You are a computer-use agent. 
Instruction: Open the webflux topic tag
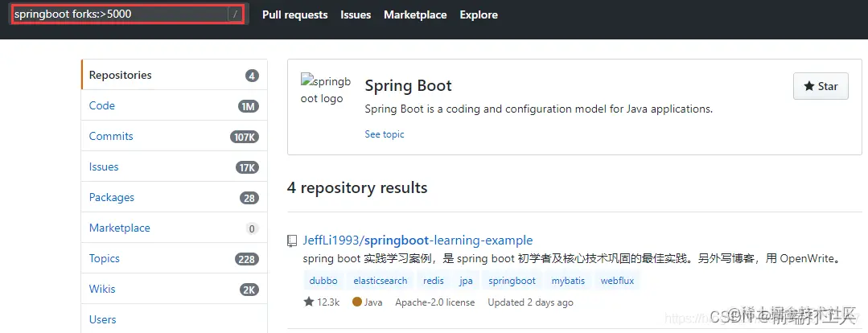tap(617, 281)
